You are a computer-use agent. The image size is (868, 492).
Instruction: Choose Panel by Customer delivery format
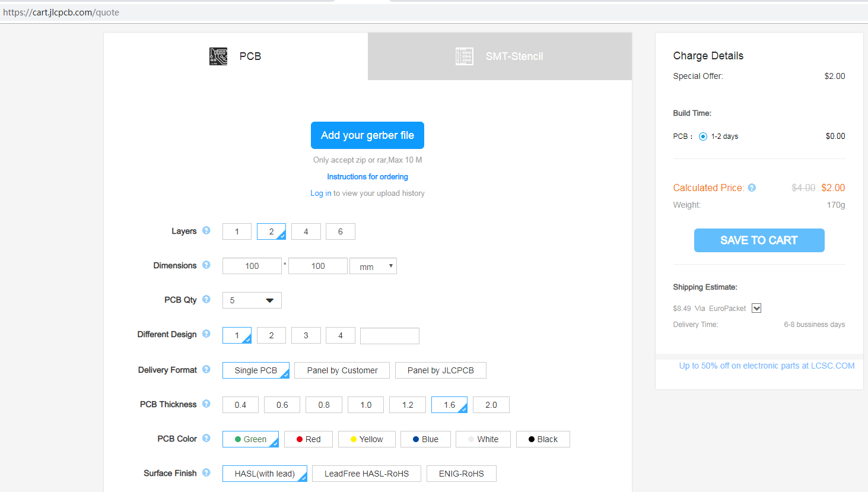[342, 370]
